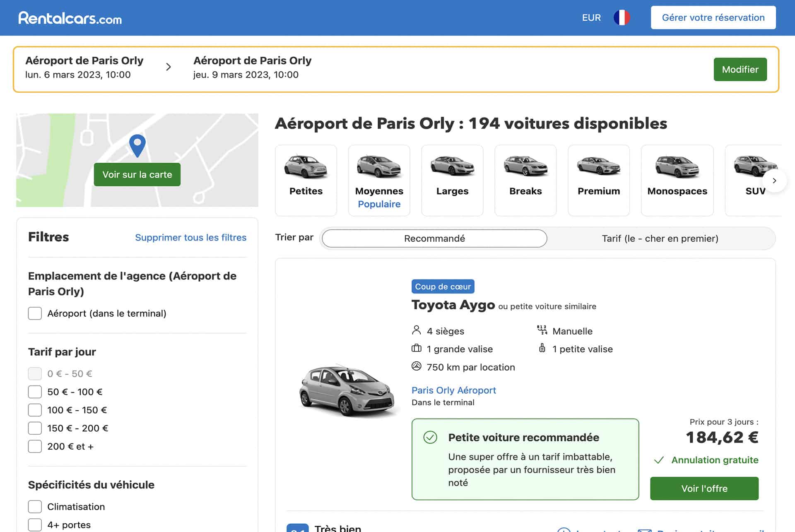
Task: Click Gérer votre réservation button
Action: pos(713,17)
